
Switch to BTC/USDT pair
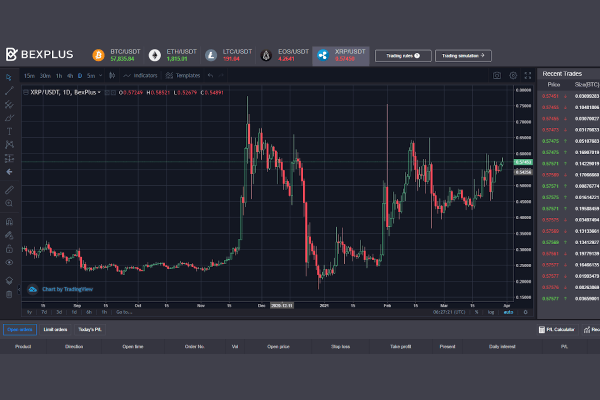point(117,55)
